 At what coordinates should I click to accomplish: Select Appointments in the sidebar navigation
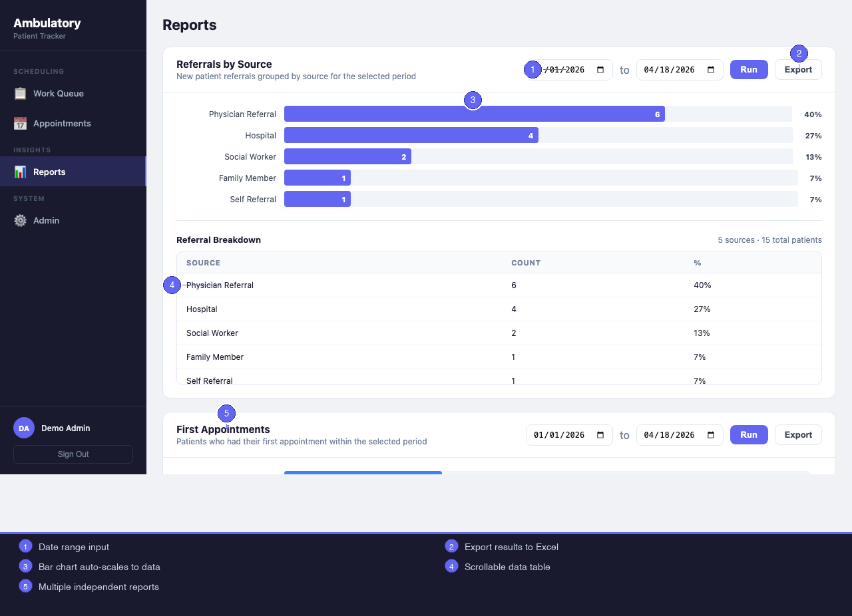[x=62, y=123]
